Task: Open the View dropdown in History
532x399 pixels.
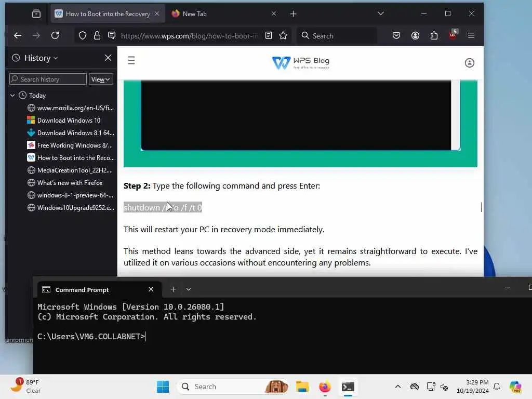Action: pyautogui.click(x=101, y=79)
